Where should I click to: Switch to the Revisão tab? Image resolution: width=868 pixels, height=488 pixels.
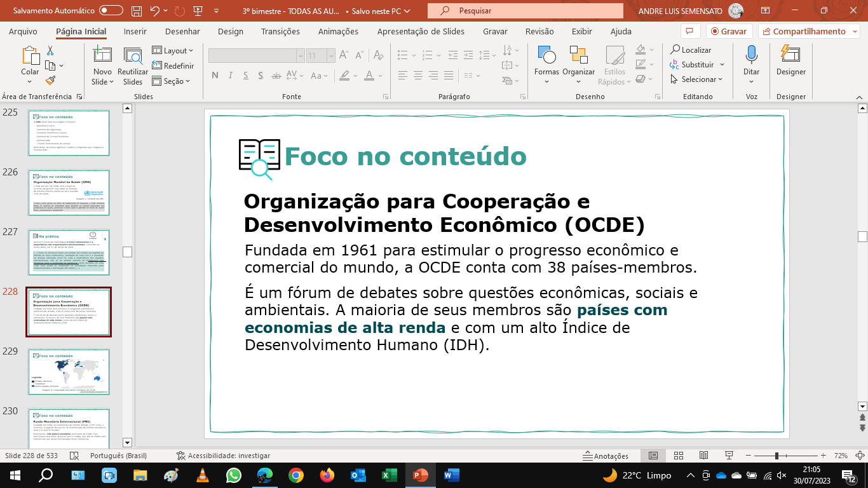[539, 31]
